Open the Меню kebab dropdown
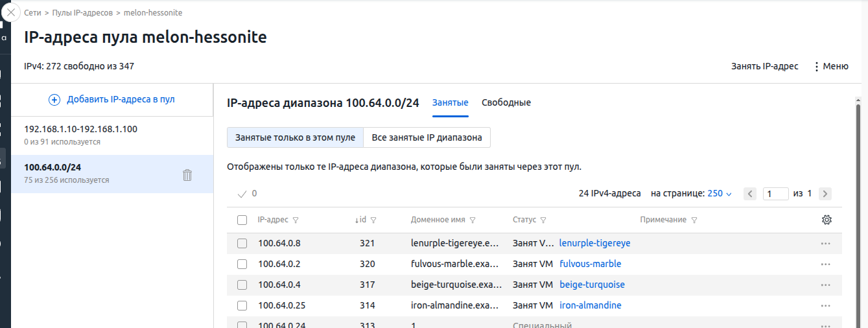868x328 pixels. [x=830, y=66]
